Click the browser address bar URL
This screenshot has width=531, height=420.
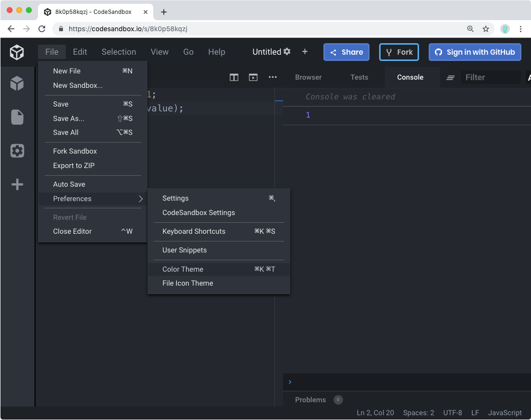[128, 29]
